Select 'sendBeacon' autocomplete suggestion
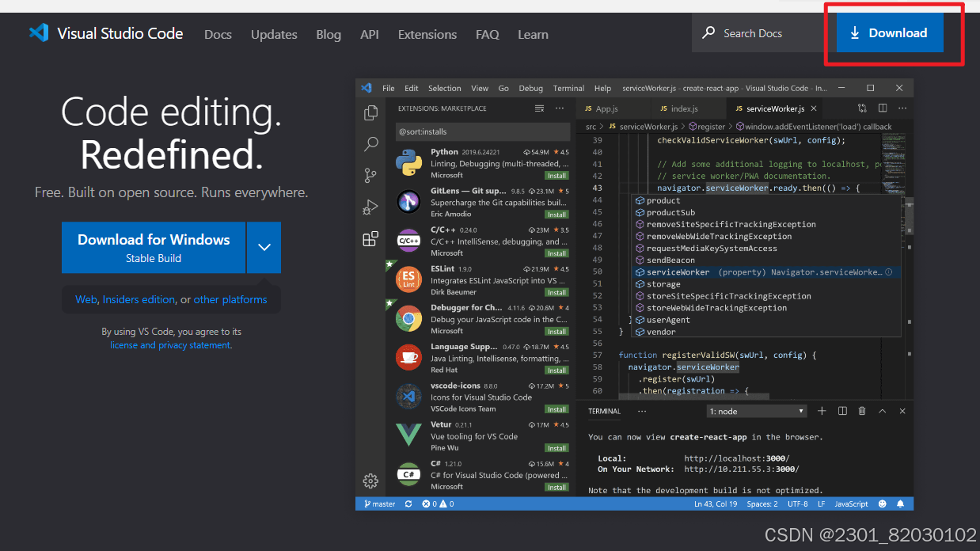 [x=765, y=260]
